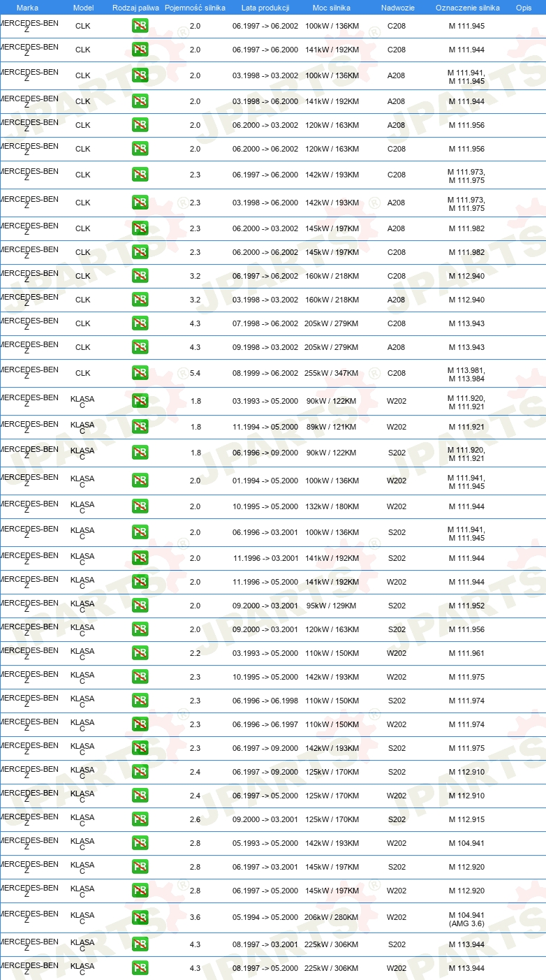
Task: Select the 2.2 engine capacity cell
Action: 195,653
